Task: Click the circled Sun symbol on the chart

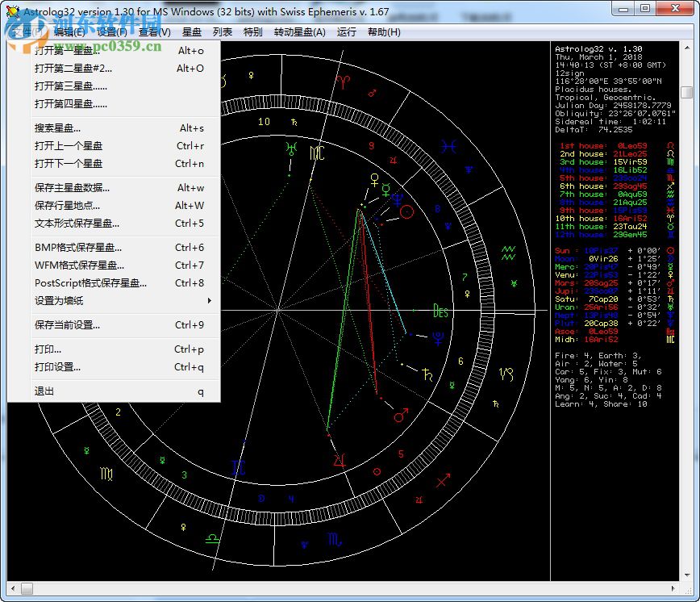Action: click(406, 213)
